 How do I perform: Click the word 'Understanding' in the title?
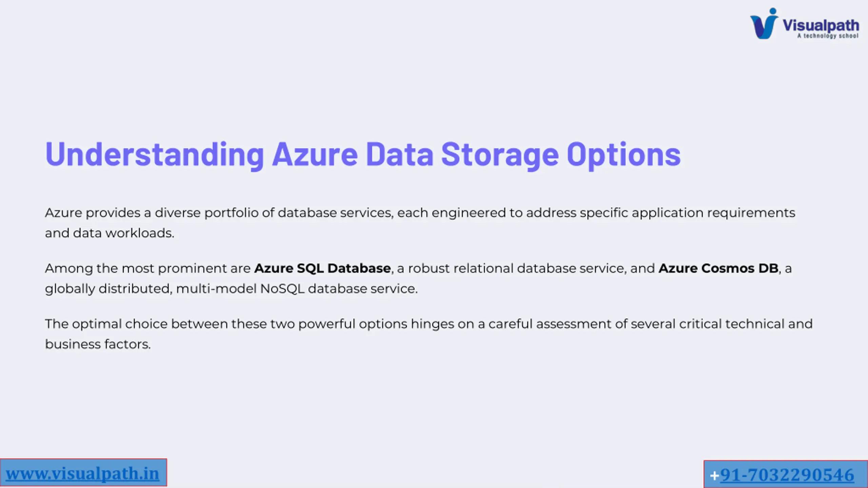(155, 155)
